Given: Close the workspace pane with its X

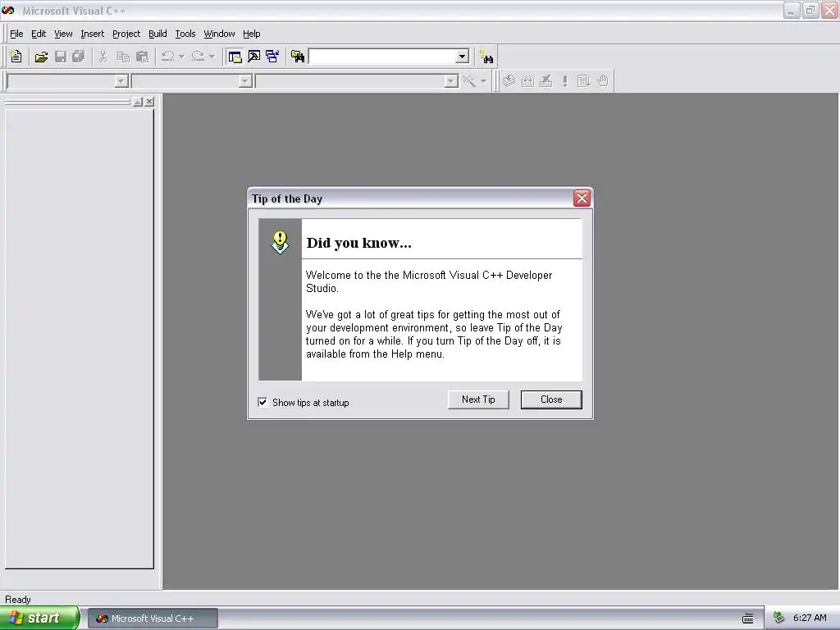Looking at the screenshot, I should pyautogui.click(x=149, y=101).
